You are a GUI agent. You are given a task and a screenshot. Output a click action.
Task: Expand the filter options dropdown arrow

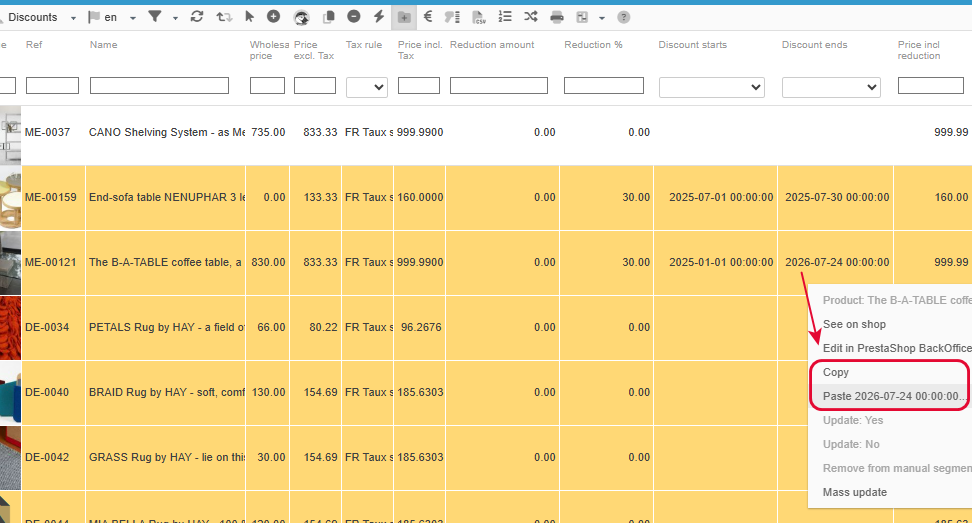[175, 18]
